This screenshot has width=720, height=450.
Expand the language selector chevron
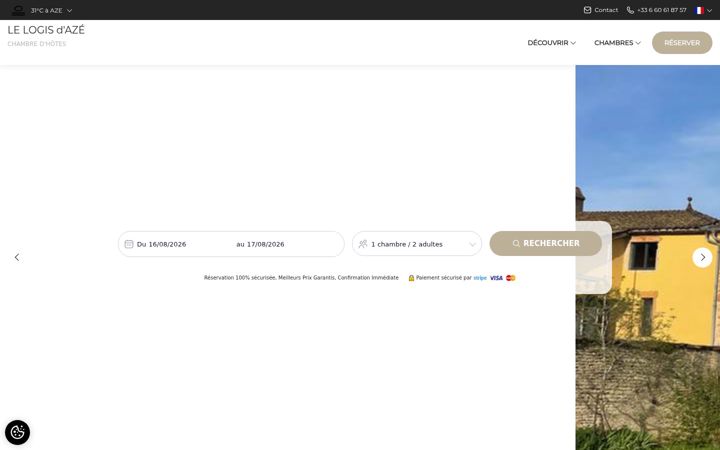tap(709, 11)
